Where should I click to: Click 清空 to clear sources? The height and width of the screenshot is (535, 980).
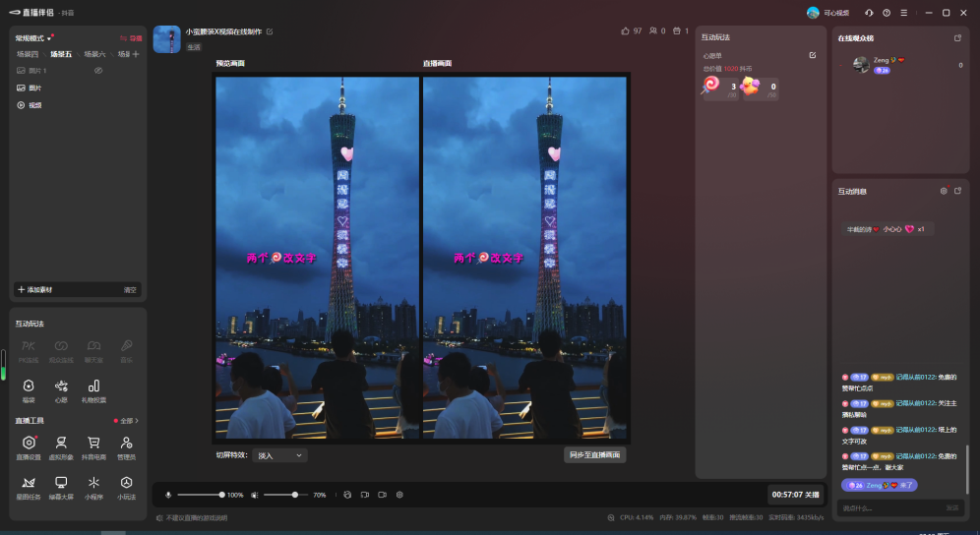pyautogui.click(x=130, y=290)
